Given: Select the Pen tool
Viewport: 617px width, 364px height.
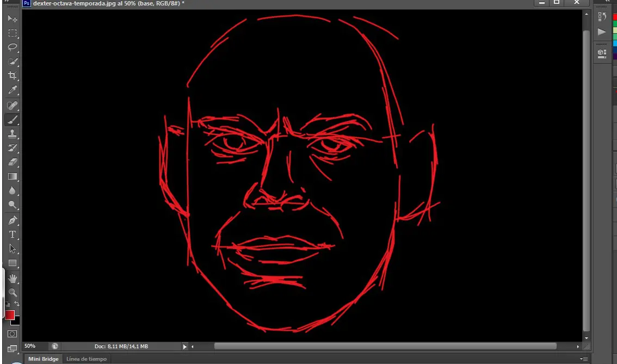Looking at the screenshot, I should [12, 220].
